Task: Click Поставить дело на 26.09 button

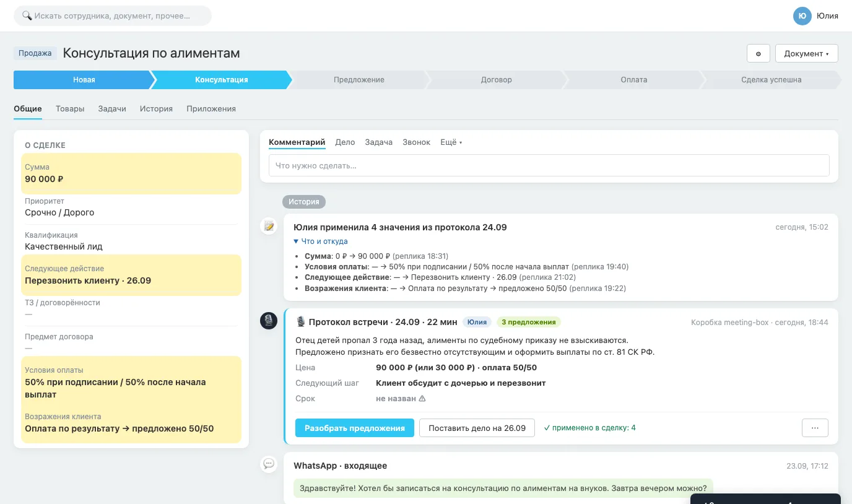Action: tap(477, 428)
